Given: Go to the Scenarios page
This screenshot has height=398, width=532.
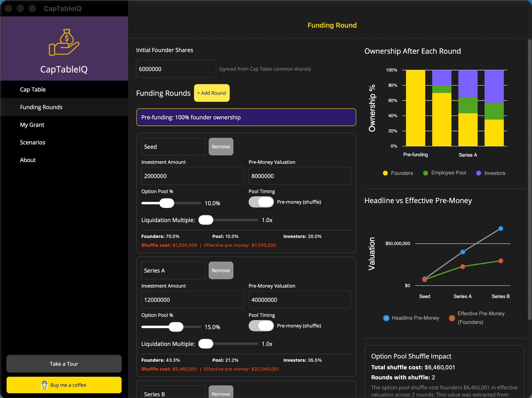Looking at the screenshot, I should [x=33, y=143].
